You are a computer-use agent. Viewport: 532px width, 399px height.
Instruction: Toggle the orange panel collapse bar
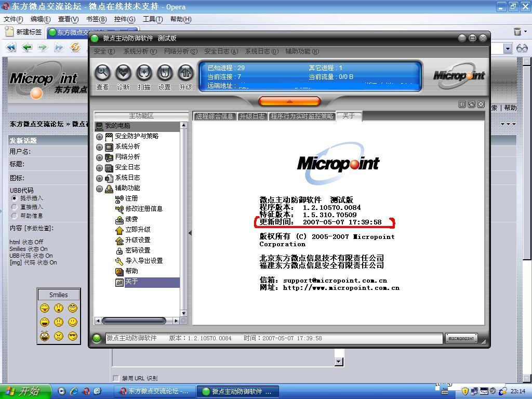click(289, 101)
